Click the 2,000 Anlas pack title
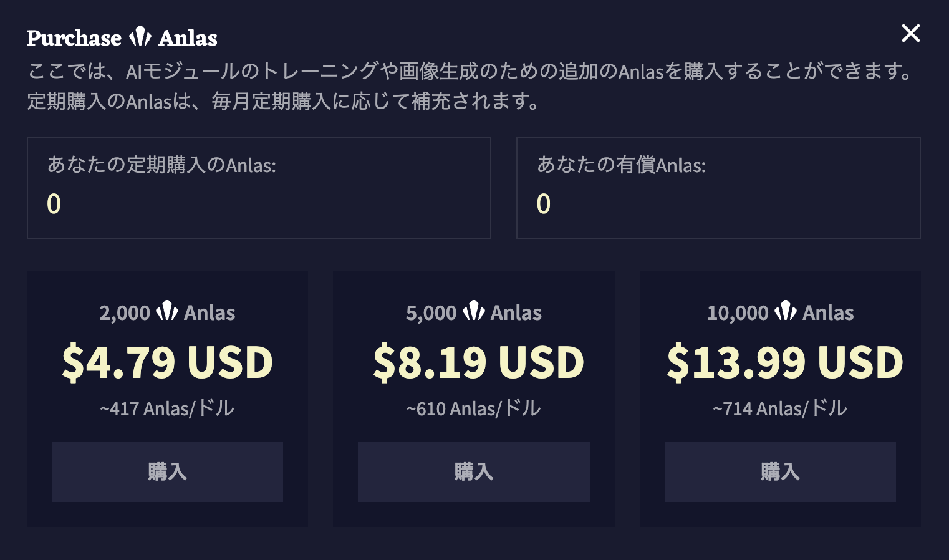Screen dimensions: 949x560 point(167,312)
